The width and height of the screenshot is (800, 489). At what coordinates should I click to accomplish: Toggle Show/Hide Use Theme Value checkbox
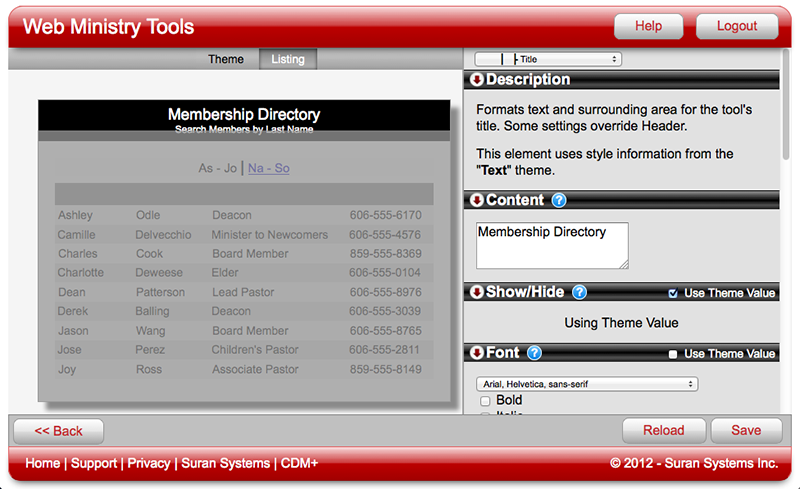pyautogui.click(x=673, y=294)
